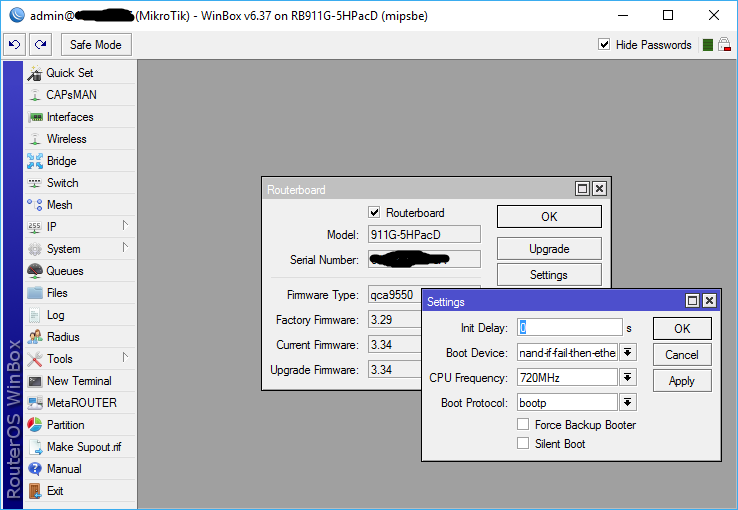
Task: Click the Current Firmware value 3.34
Action: tap(394, 345)
